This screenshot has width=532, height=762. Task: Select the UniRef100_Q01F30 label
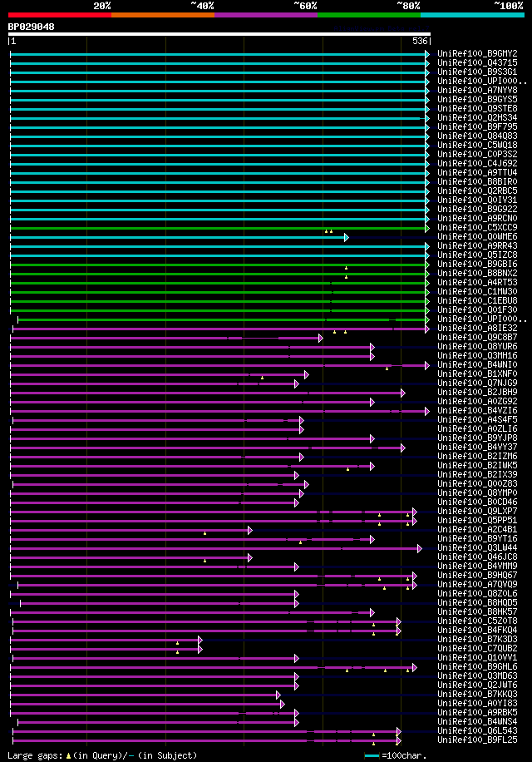coord(477,310)
